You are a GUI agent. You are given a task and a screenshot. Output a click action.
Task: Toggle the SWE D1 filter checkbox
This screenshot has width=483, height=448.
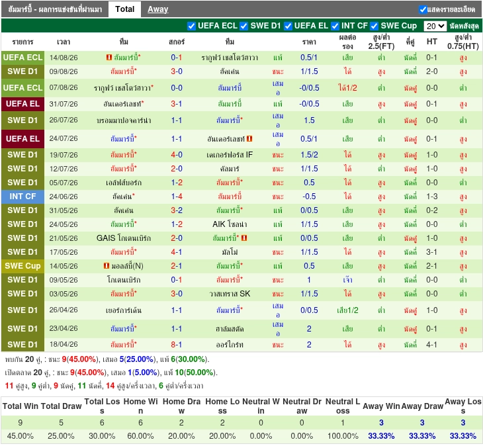click(x=244, y=26)
